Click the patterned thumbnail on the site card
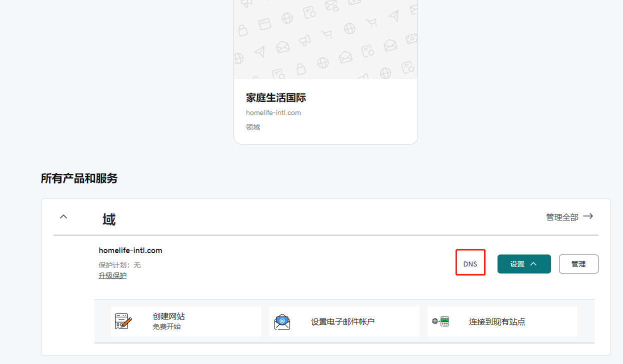The image size is (623, 364). [x=325, y=39]
